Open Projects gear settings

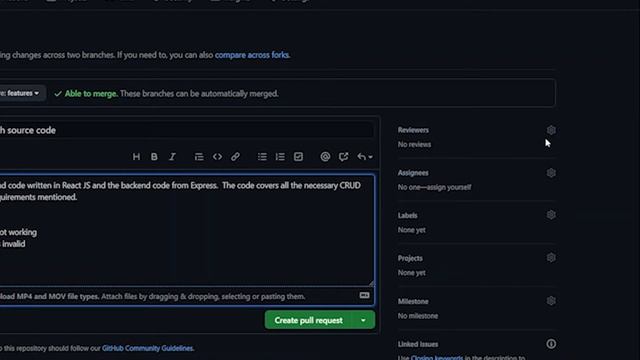tap(551, 258)
